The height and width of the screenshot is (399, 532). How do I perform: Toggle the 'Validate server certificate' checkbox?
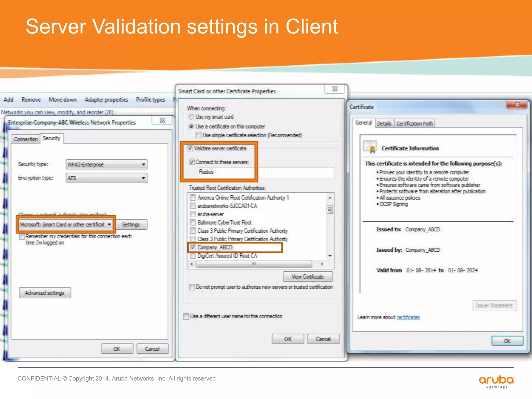tap(190, 148)
